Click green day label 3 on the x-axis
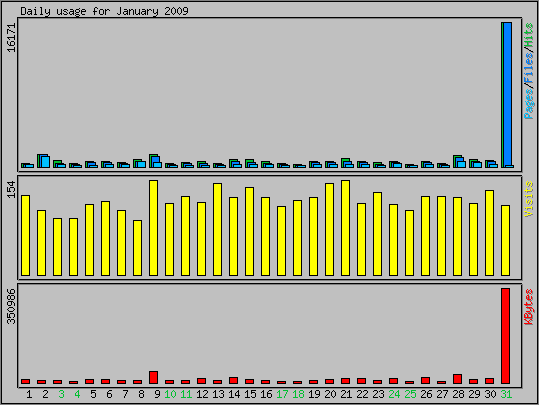 point(61,394)
